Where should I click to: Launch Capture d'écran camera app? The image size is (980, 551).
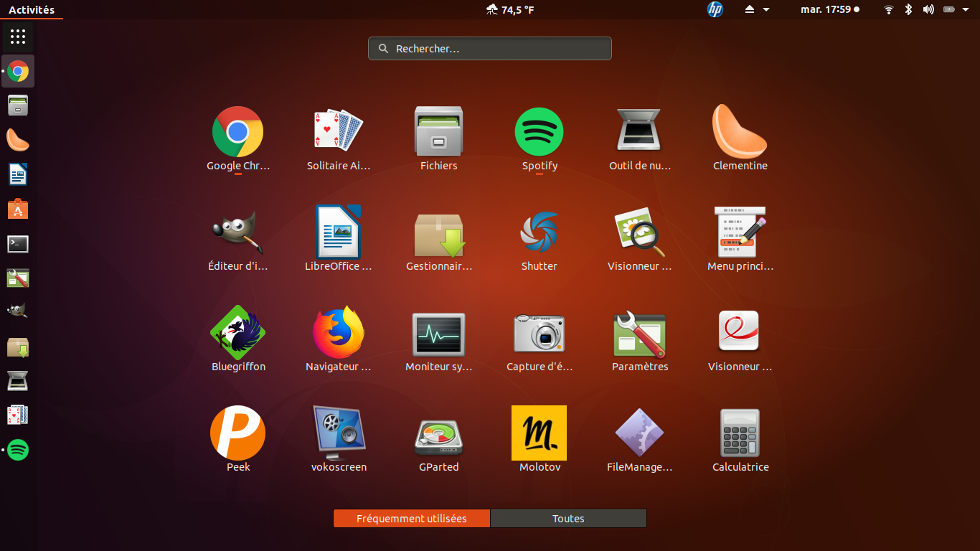[x=539, y=333]
